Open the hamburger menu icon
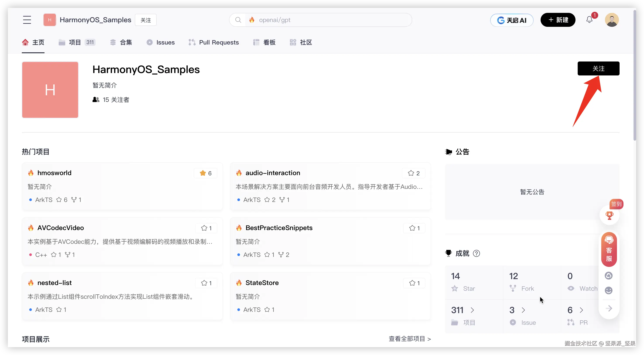 coord(27,20)
